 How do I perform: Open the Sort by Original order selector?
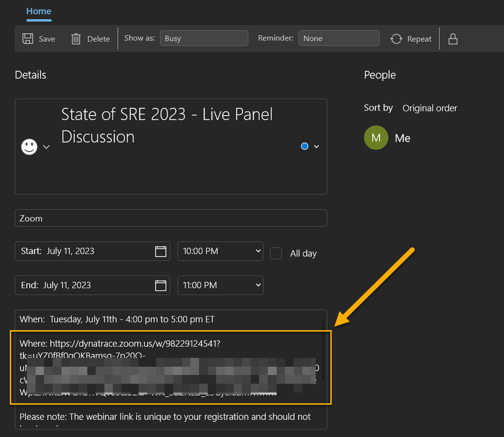pyautogui.click(x=429, y=108)
